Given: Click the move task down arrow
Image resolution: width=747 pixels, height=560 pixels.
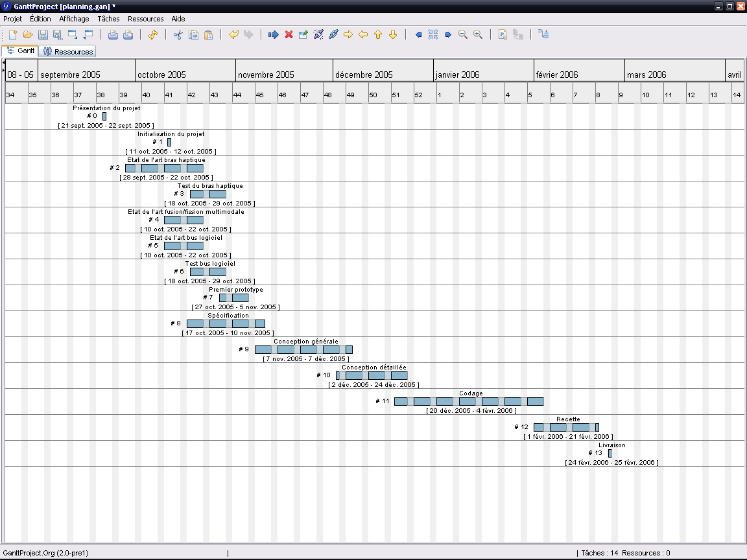Looking at the screenshot, I should pos(393,34).
